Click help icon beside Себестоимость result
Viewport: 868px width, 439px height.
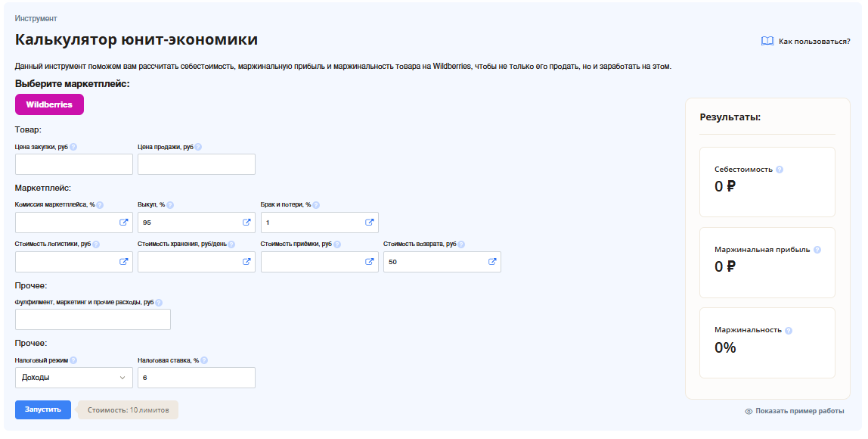point(780,170)
